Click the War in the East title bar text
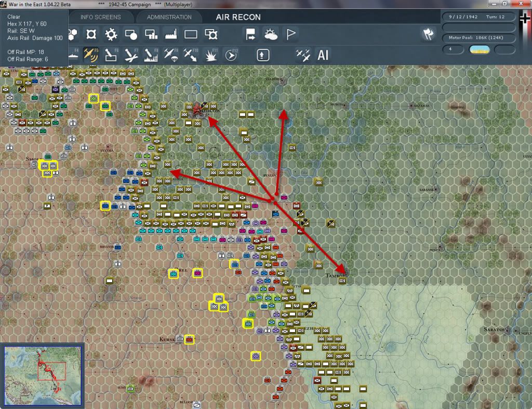The height and width of the screenshot is (409, 532). [x=39, y=4]
